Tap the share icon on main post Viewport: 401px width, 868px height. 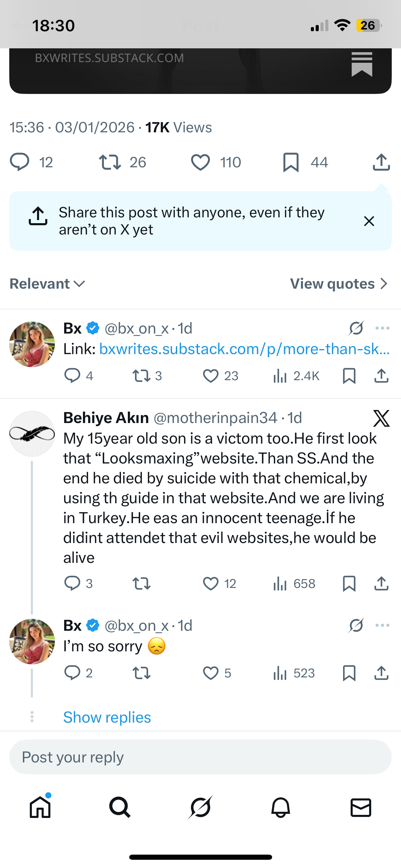(x=381, y=162)
